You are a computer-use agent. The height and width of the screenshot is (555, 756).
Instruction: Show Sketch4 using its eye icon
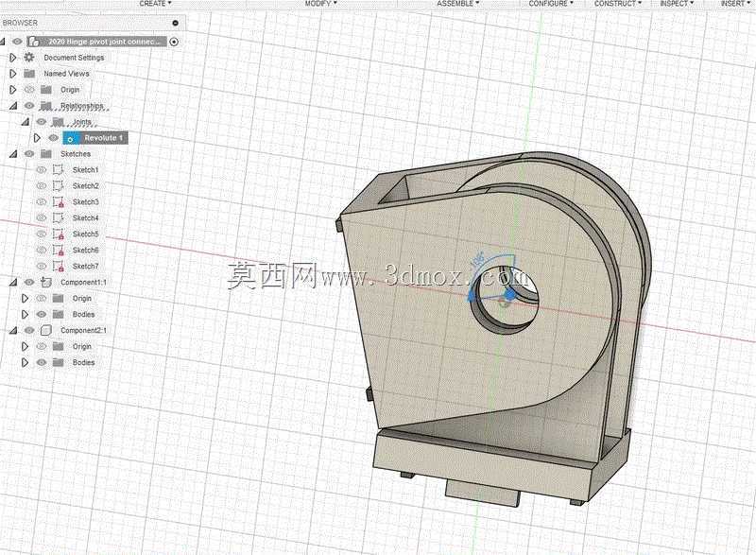42,218
